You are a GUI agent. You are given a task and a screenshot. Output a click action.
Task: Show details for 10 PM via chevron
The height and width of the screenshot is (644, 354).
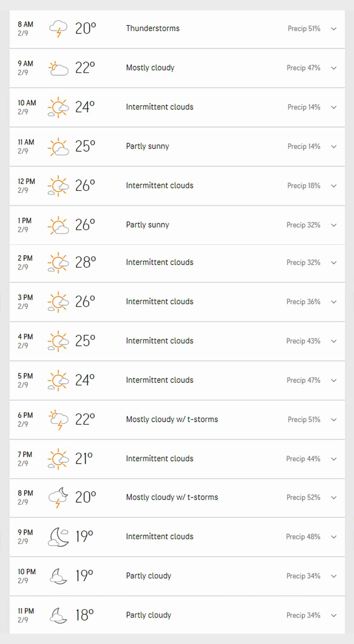(x=334, y=576)
